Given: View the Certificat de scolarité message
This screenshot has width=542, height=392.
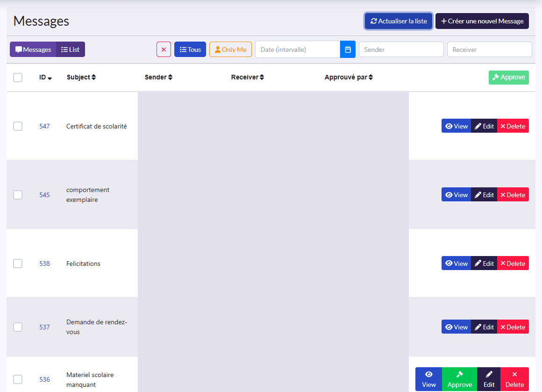Looking at the screenshot, I should point(456,126).
